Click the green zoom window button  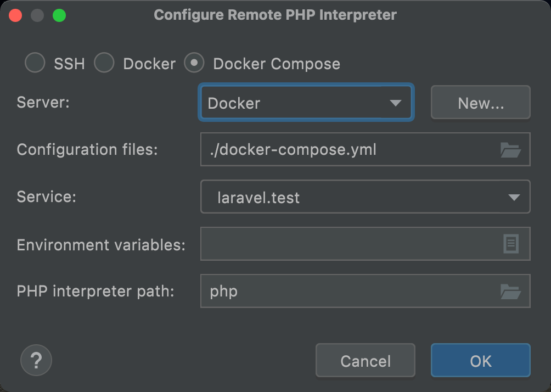(x=59, y=15)
